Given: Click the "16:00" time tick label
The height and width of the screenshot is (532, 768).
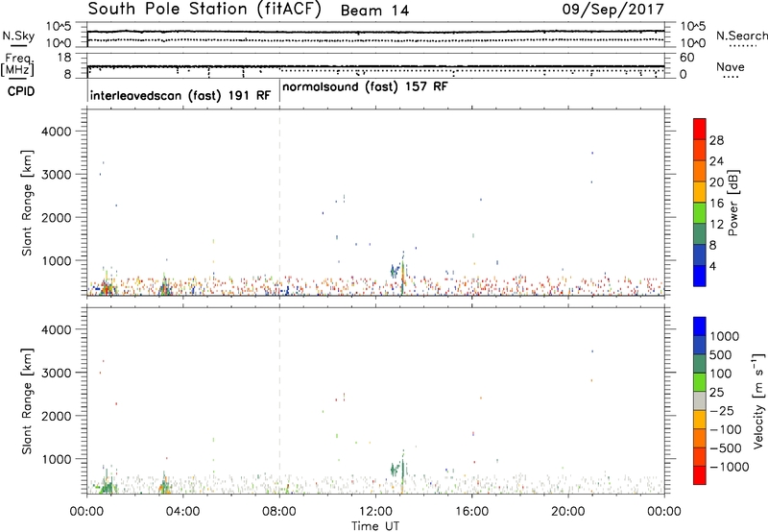Looking at the screenshot, I should [x=471, y=512].
